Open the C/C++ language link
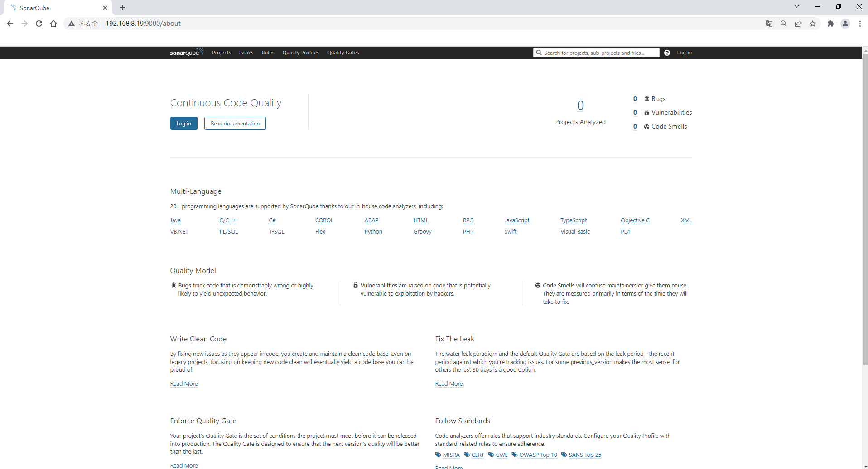Viewport: 868px width, 469px height. tap(228, 220)
